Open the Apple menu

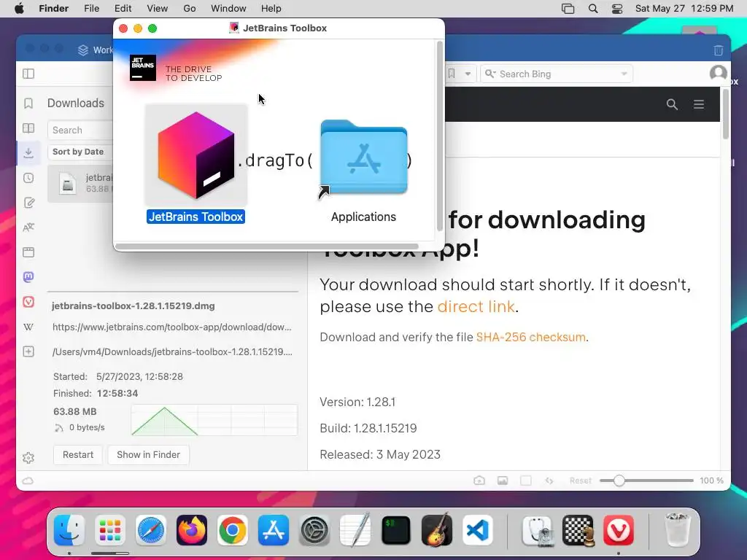pyautogui.click(x=19, y=9)
